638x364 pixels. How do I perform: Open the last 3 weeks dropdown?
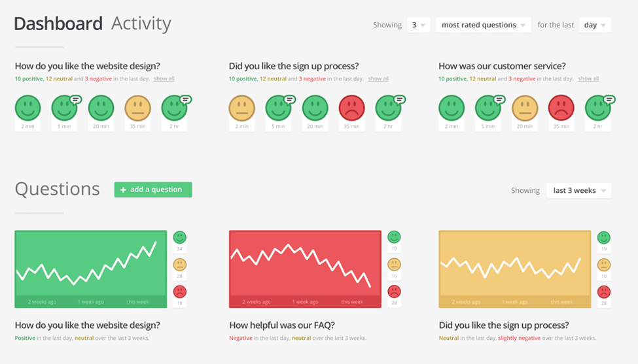point(578,191)
